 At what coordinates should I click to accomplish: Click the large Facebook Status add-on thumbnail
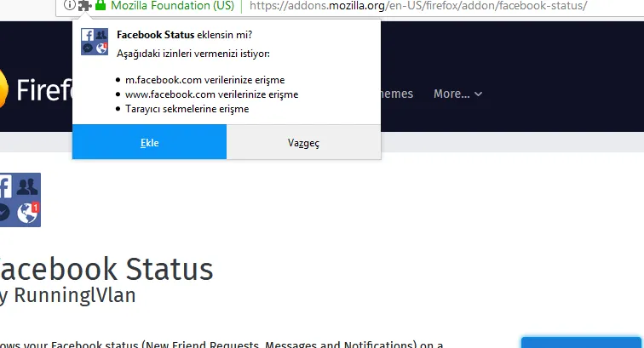point(20,200)
